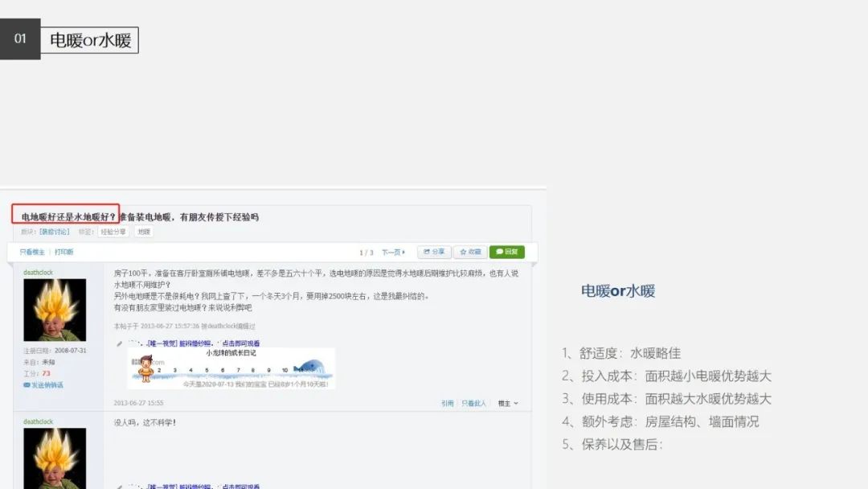Click 只看此人 link on first post
The width and height of the screenshot is (868, 489).
coord(473,403)
